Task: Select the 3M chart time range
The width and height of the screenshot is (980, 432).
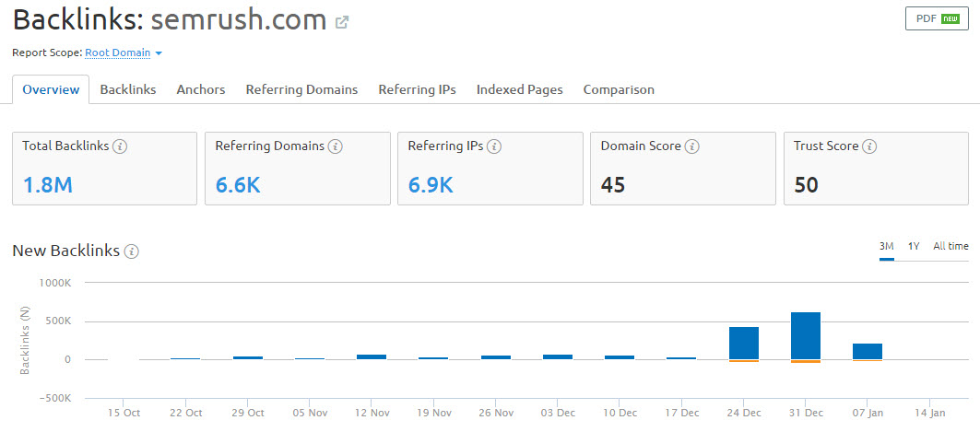Action: tap(886, 247)
